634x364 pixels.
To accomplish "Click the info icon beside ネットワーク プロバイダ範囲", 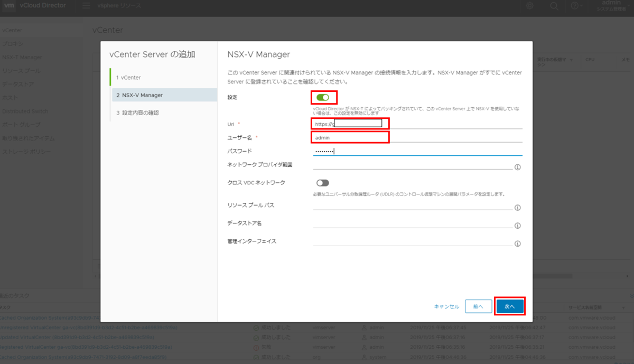I will coord(518,167).
